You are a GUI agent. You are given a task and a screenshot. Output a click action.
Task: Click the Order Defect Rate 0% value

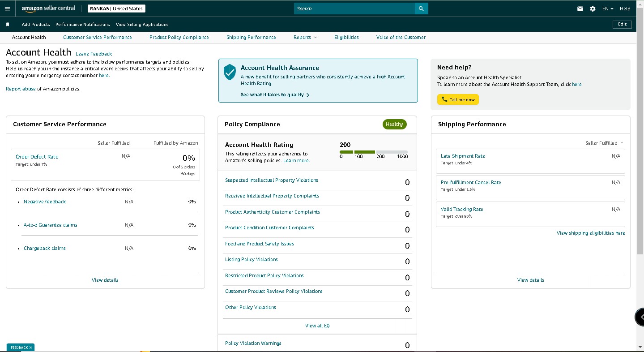pos(189,158)
